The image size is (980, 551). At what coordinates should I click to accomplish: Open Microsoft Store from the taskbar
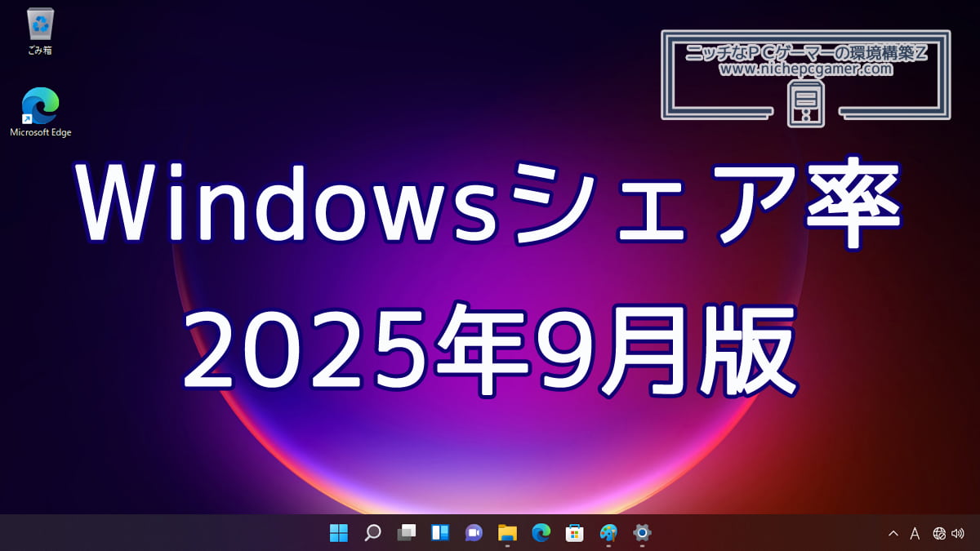coord(575,533)
